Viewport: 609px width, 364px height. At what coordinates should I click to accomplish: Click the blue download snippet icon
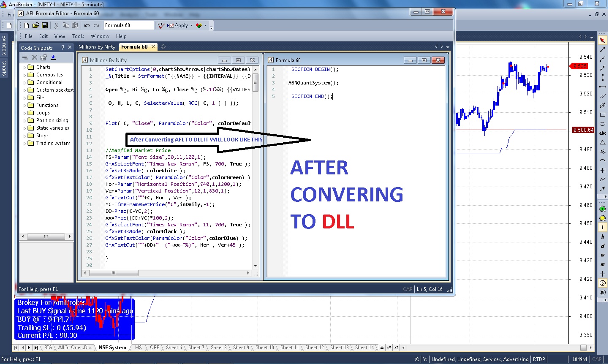tap(53, 57)
